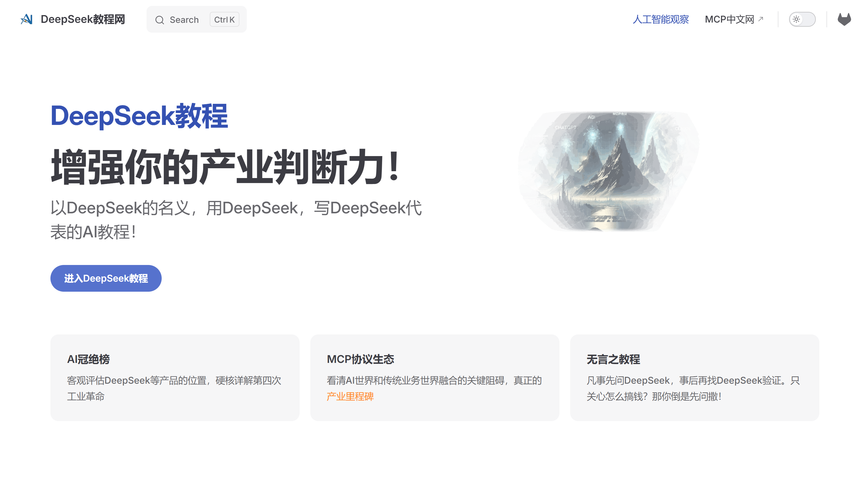
Task: Click the Search magnifier icon
Action: pos(159,20)
